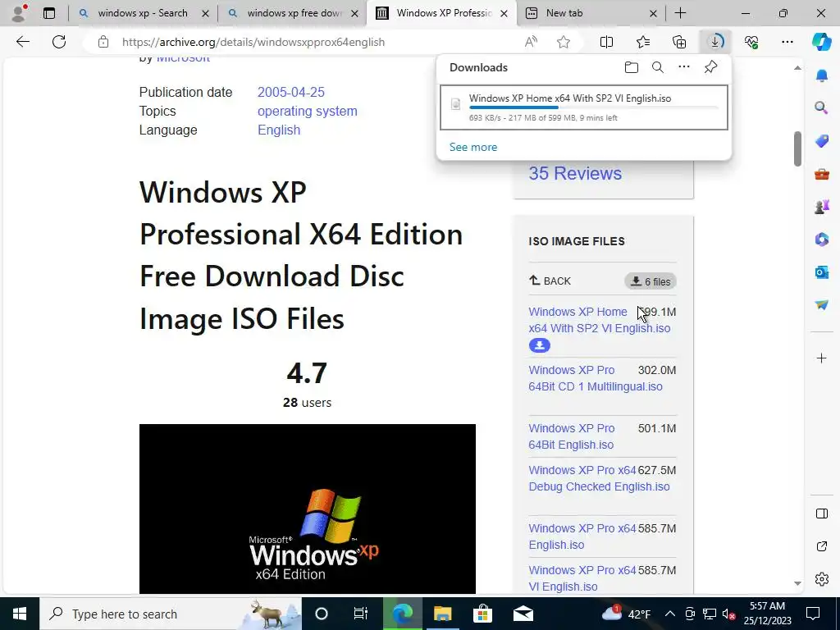
Task: Open sidebar Microsoft 365 icon
Action: [x=822, y=239]
